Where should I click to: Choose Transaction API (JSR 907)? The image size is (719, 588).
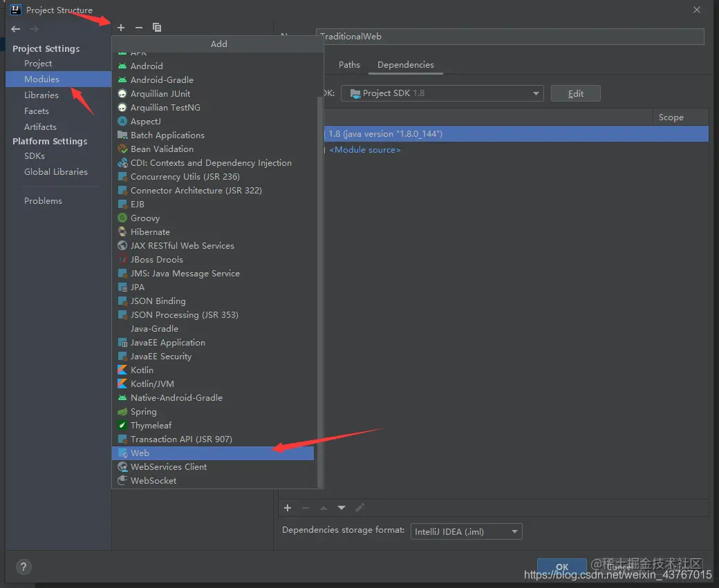click(213, 439)
